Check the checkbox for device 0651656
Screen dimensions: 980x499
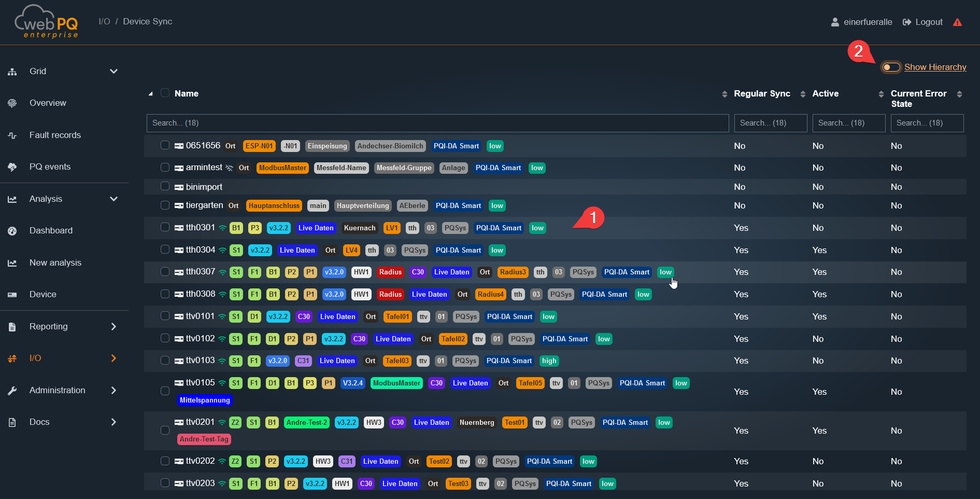(165, 145)
